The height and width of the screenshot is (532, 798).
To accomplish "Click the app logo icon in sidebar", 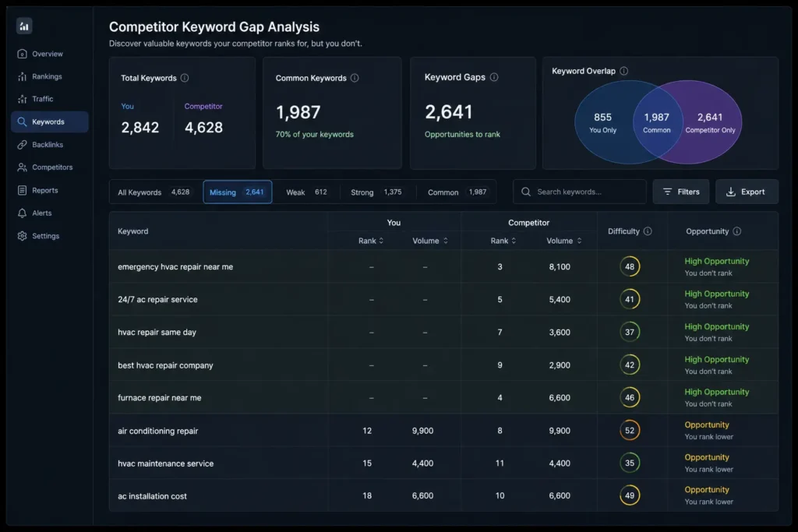I will click(24, 26).
